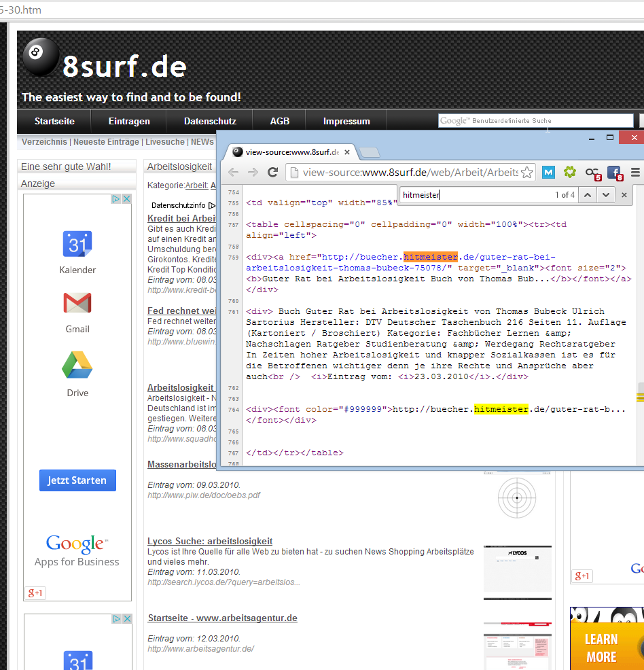Open the Verzeichnis link
Viewport: 644px width, 670px height.
(44, 142)
